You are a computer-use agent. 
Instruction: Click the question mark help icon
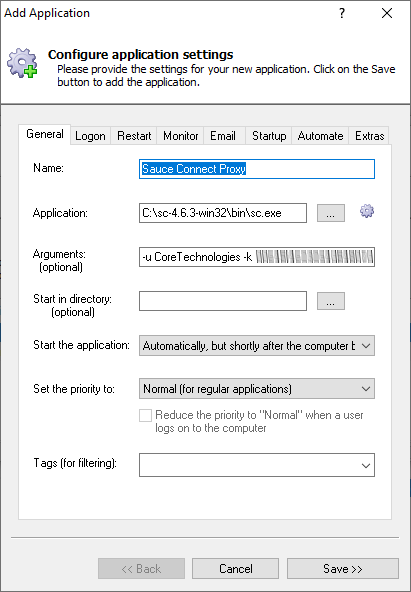tap(342, 14)
